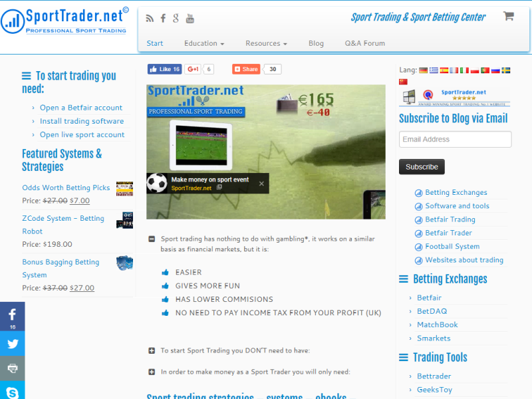Click Odds Worth Betting Picks thumbnail
The image size is (532, 399).
pos(124,189)
